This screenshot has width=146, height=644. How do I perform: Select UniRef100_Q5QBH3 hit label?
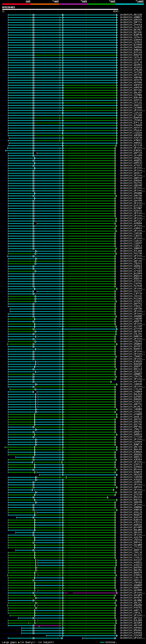click(x=131, y=344)
